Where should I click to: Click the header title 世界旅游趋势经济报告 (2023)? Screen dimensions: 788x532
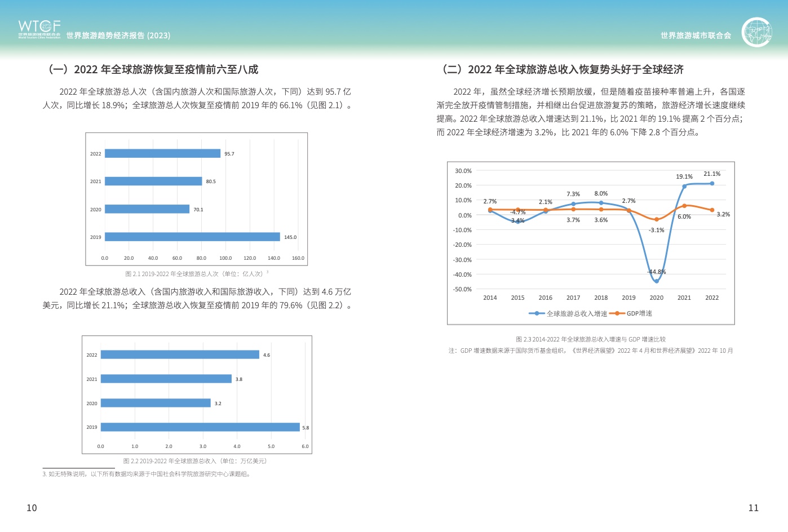[x=118, y=36]
